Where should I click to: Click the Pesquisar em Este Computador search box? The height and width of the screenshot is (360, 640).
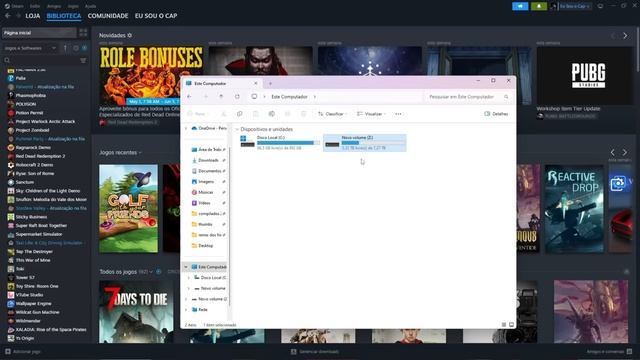(468, 97)
